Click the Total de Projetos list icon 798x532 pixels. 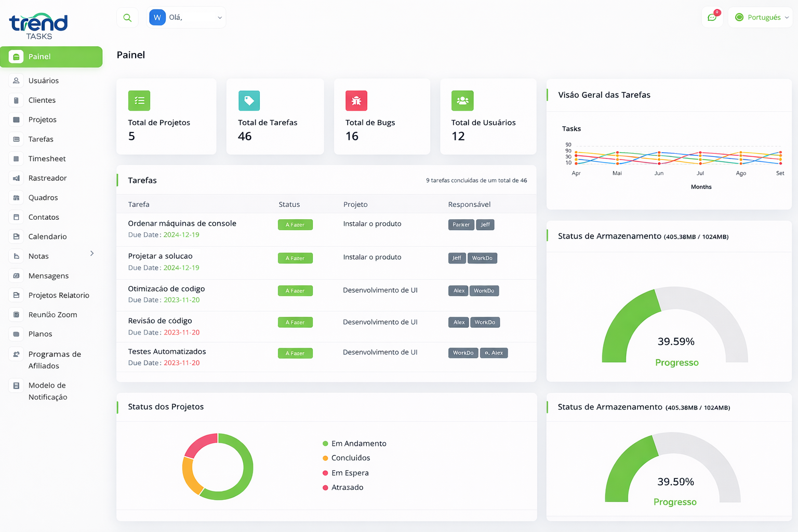(139, 101)
